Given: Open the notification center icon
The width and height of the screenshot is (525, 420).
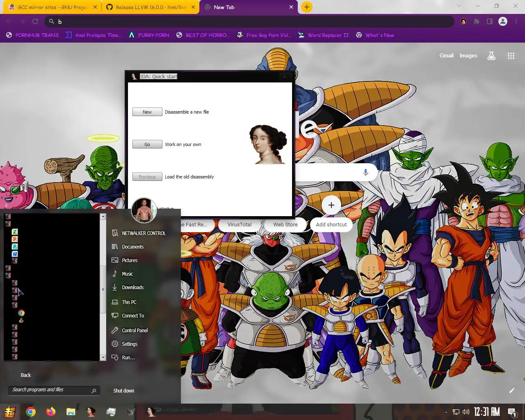Looking at the screenshot, I should click(x=512, y=412).
